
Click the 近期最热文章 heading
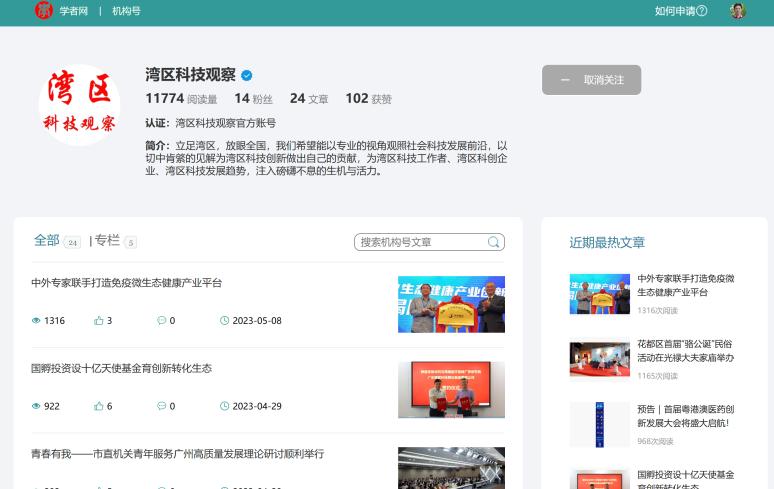point(607,242)
